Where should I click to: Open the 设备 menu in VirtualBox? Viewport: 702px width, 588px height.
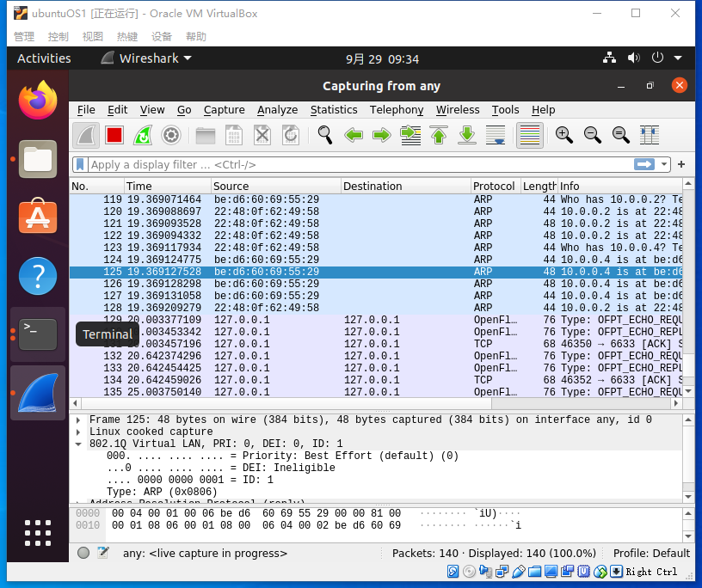point(161,36)
